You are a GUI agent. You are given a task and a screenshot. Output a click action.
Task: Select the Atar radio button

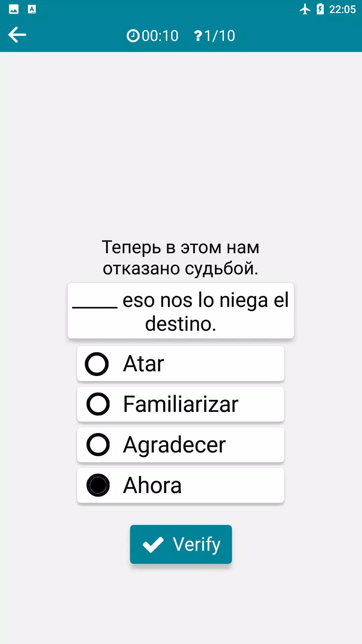pos(97,364)
